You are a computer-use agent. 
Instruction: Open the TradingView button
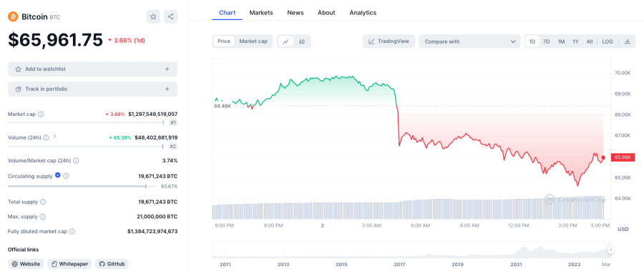click(x=389, y=41)
